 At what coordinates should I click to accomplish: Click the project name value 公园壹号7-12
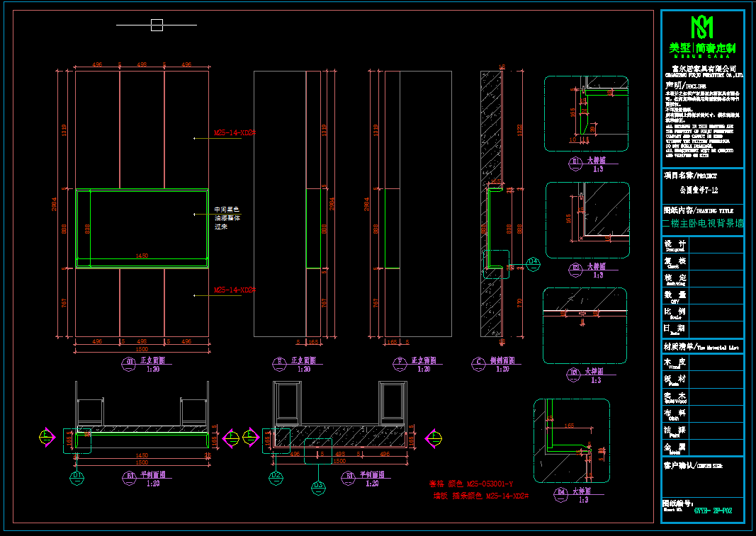699,190
